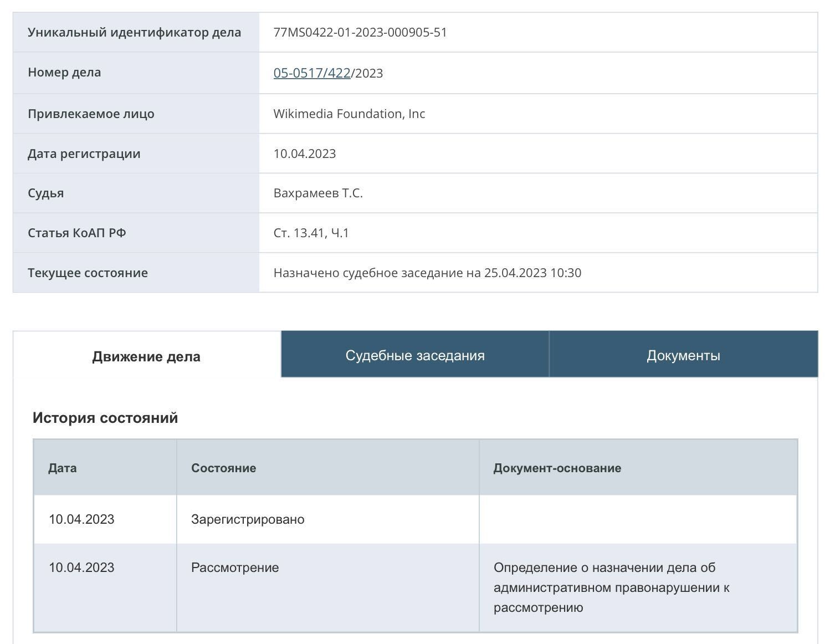Switch to the Судебные заседания tab
Screen dimensions: 830x644
click(415, 355)
